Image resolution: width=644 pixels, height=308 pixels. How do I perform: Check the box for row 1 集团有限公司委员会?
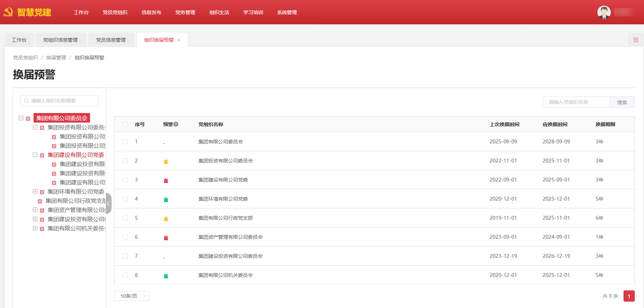point(125,142)
